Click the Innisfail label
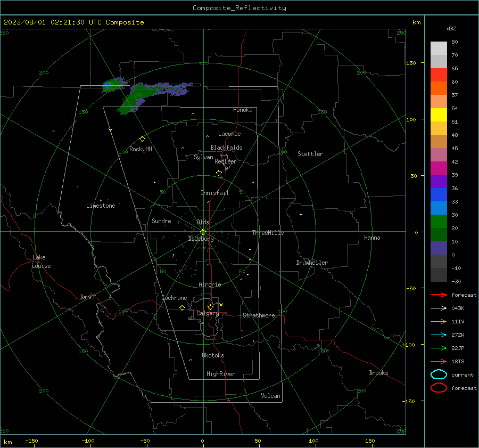 (x=214, y=193)
